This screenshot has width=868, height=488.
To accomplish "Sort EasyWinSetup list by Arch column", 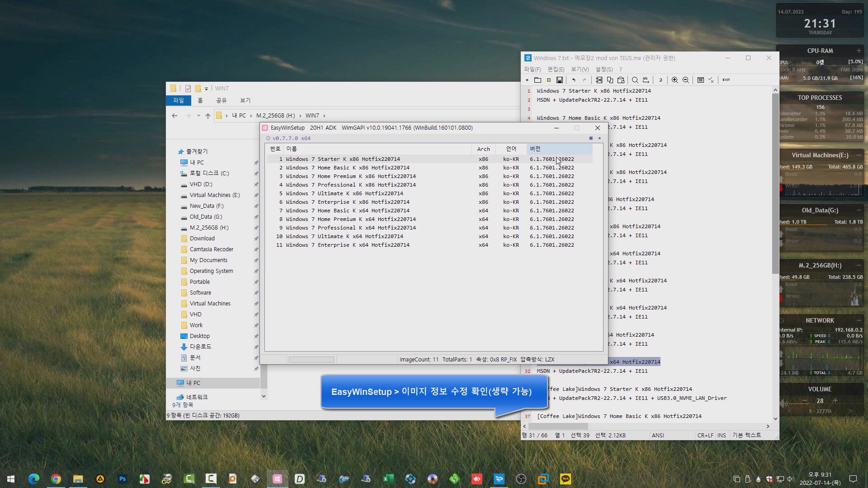I will tap(483, 149).
